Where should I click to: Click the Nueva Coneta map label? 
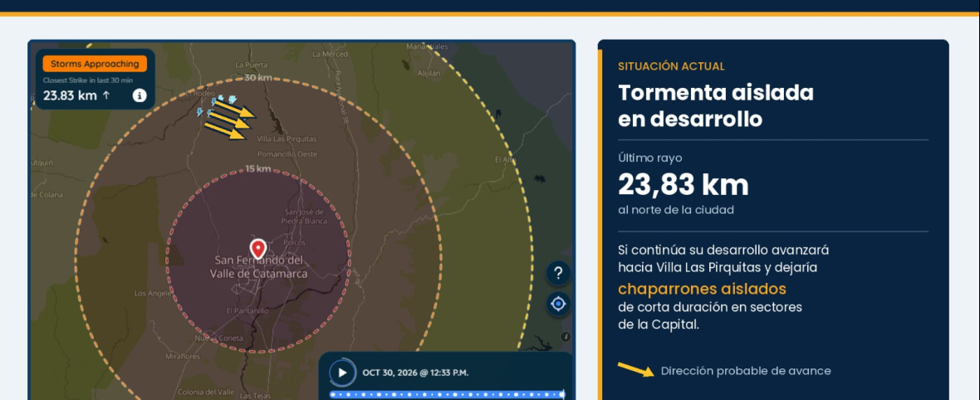pyautogui.click(x=218, y=338)
